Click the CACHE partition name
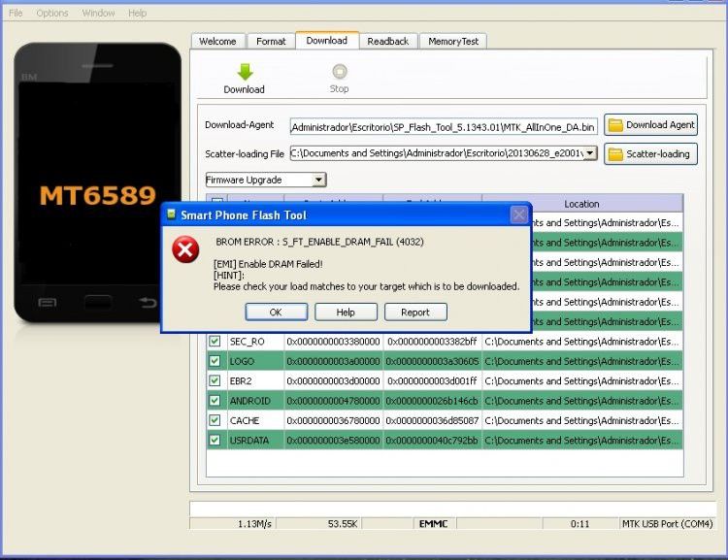Viewport: 728px width, 560px height. pyautogui.click(x=245, y=420)
